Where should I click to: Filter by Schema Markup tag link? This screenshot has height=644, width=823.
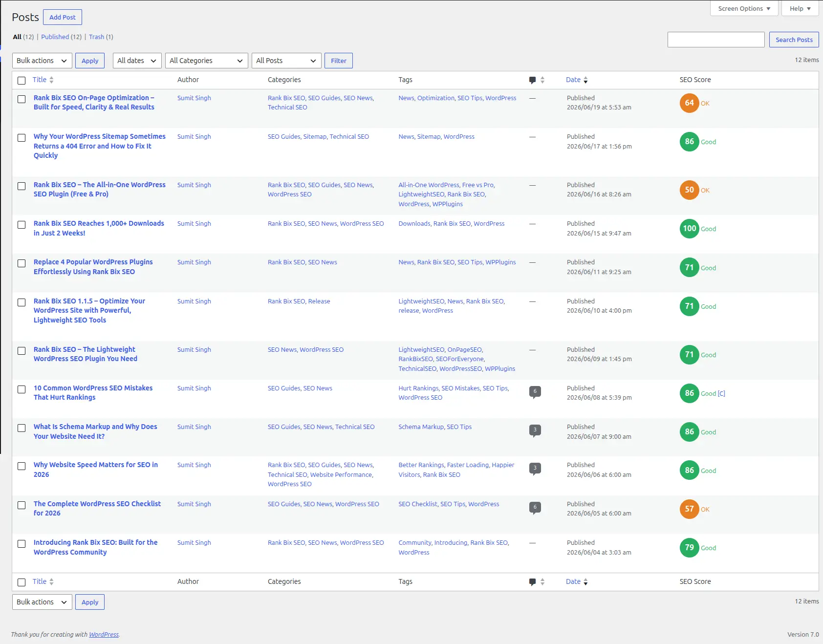tap(421, 427)
